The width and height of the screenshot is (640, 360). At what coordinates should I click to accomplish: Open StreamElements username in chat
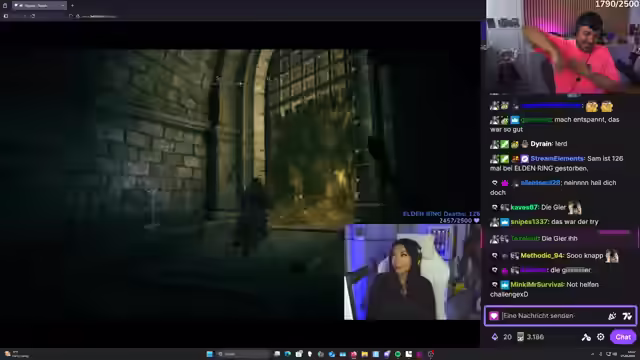coord(557,158)
